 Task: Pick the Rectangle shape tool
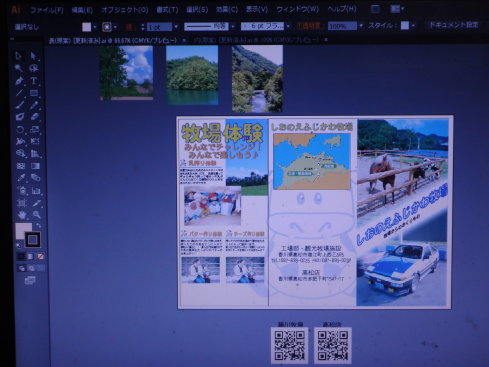[x=34, y=93]
